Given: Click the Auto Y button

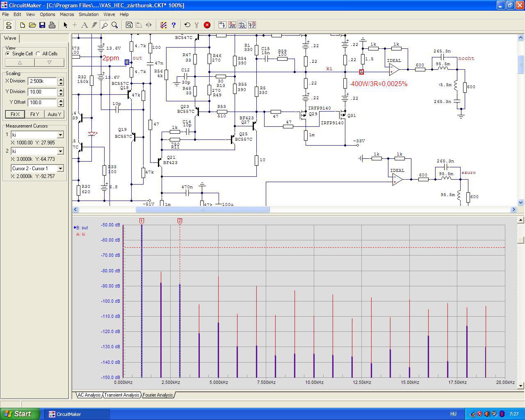Looking at the screenshot, I should (x=54, y=114).
